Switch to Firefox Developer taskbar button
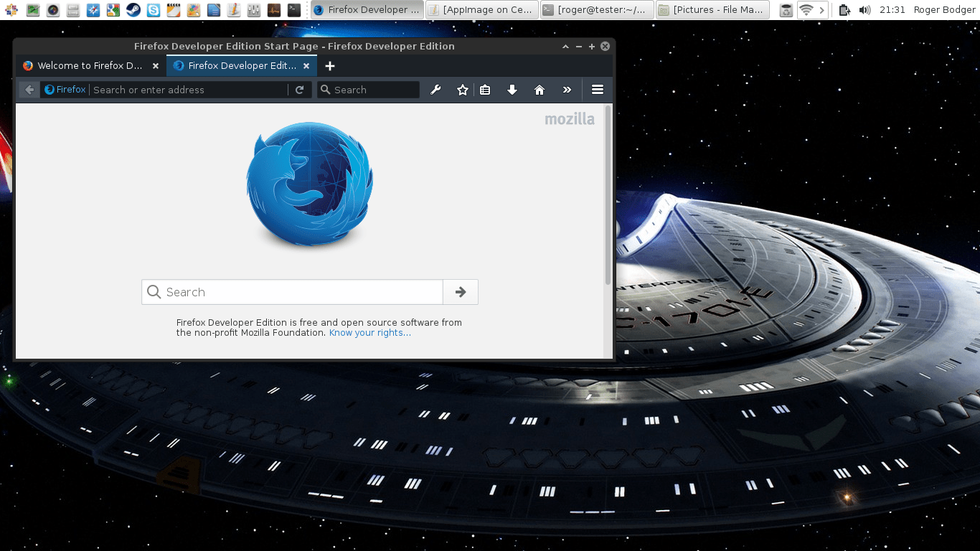980x551 pixels. tap(367, 10)
